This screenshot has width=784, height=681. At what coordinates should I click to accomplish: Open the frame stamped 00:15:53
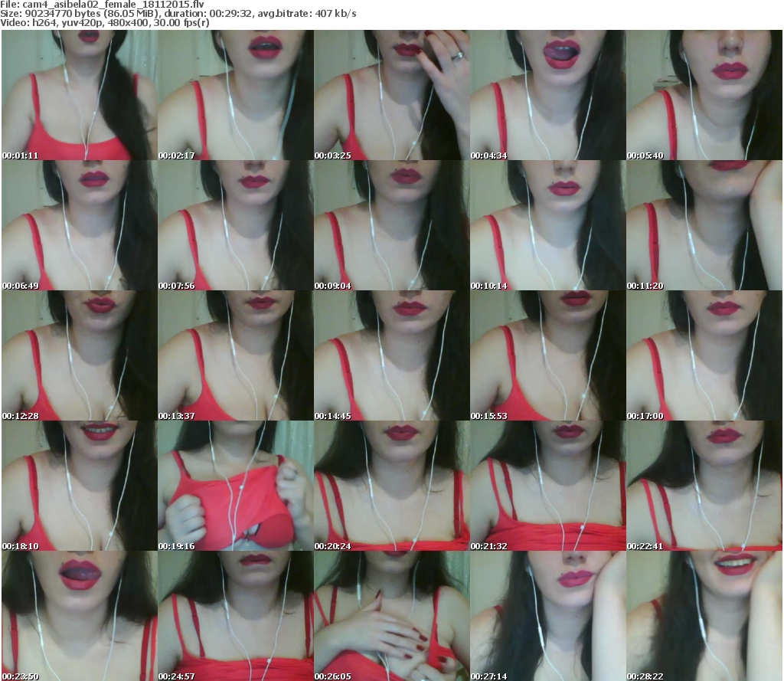click(547, 355)
